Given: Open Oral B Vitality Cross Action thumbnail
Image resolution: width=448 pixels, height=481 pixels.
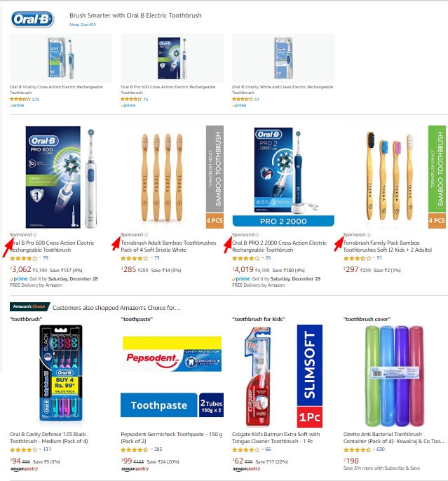Looking at the screenshot, I should point(61,58).
